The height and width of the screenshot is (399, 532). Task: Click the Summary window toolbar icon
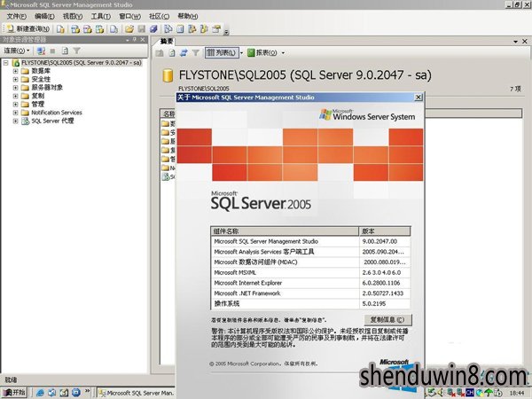tap(180, 29)
